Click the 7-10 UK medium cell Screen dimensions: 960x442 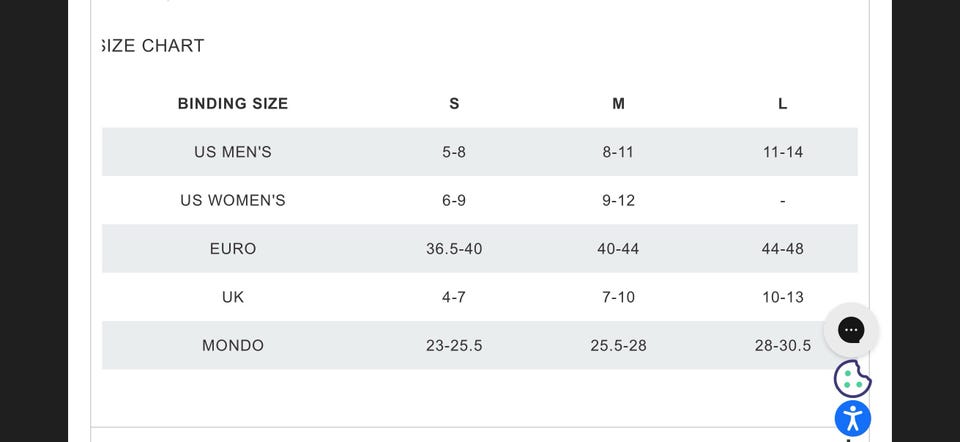618,297
